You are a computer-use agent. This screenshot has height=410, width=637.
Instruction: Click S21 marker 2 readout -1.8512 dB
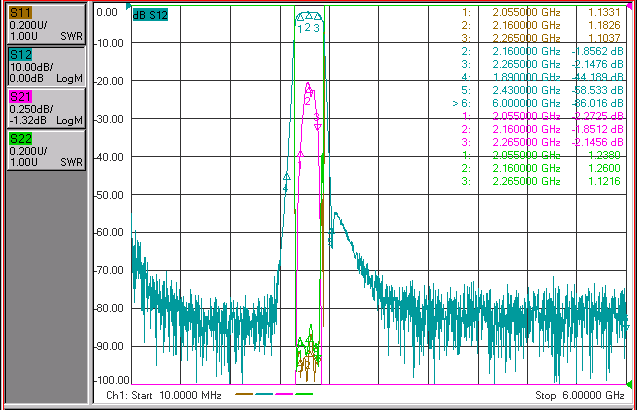597,129
